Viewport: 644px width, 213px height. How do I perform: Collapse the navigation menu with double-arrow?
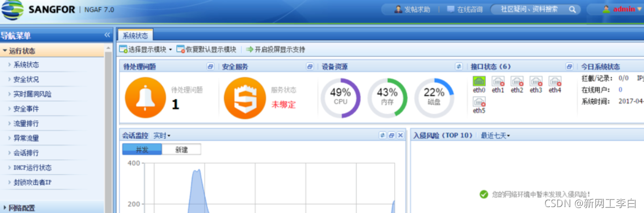point(107,35)
